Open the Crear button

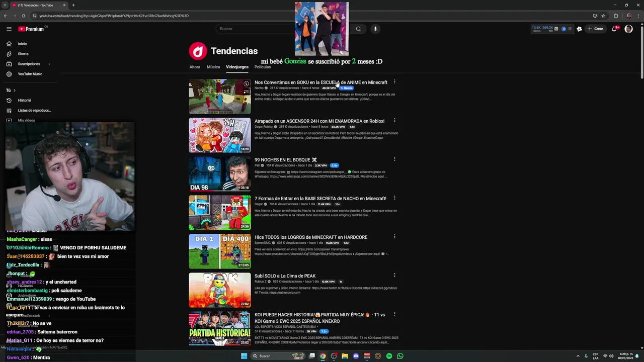pos(595,29)
